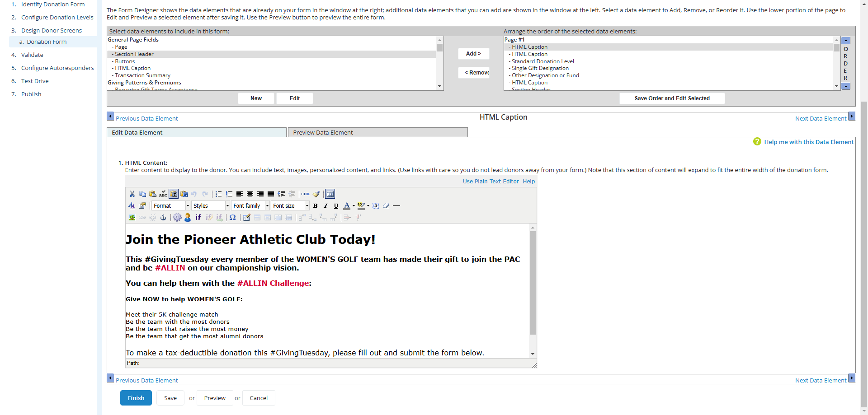Click the insert table icon

246,217
